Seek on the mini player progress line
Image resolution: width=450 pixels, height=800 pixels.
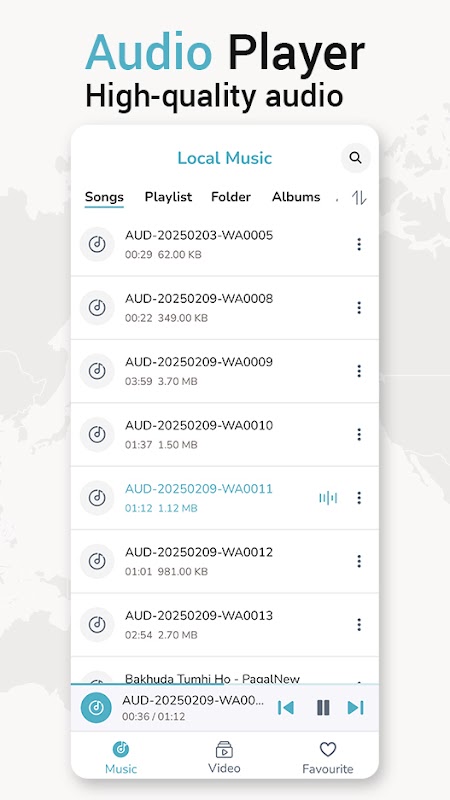point(224,684)
